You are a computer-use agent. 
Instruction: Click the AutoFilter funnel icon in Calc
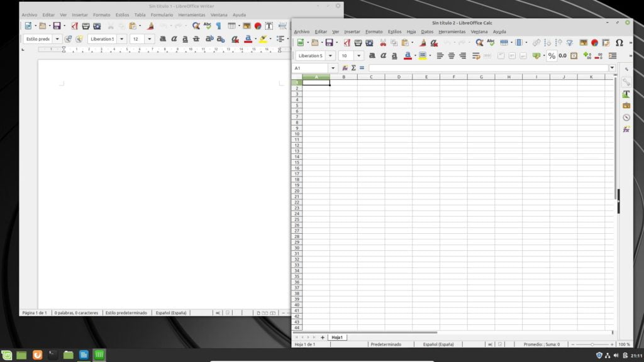click(x=570, y=43)
